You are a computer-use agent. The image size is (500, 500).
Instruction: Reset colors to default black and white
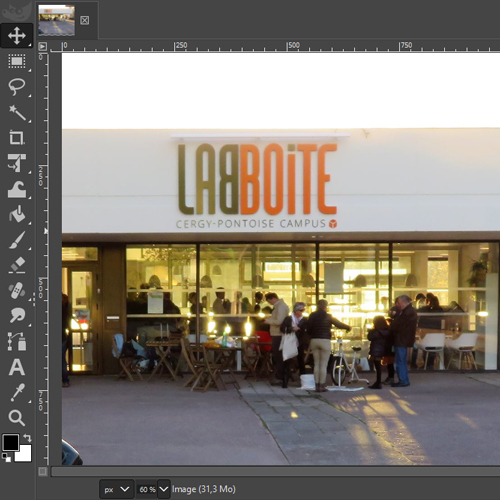pyautogui.click(x=6, y=457)
